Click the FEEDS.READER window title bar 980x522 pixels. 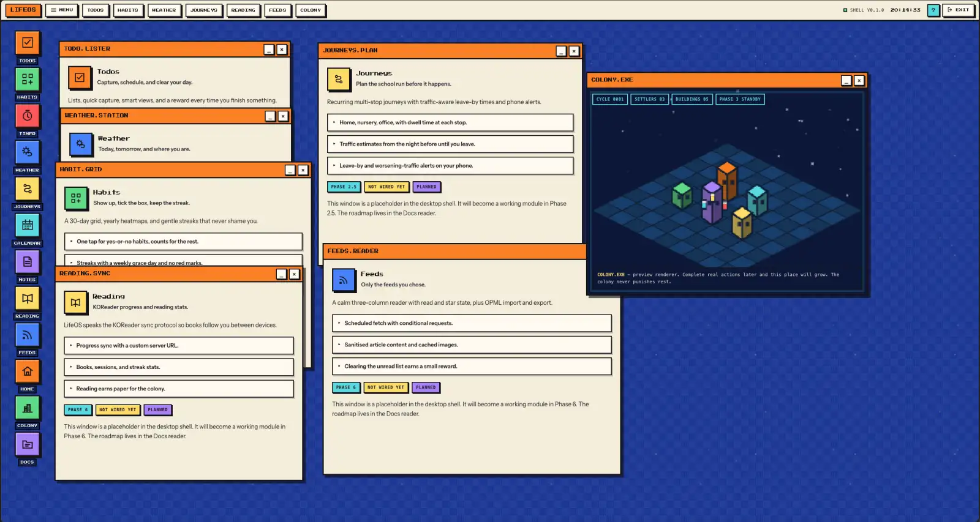click(454, 251)
